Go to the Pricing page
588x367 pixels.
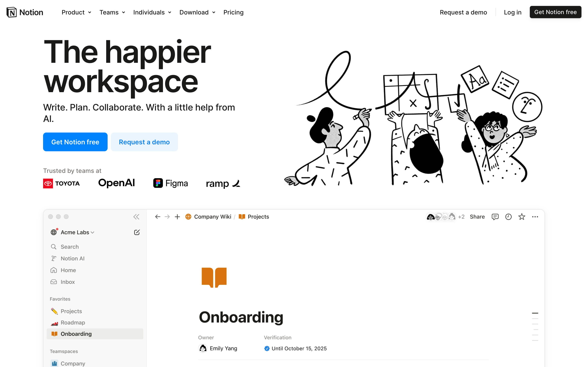233,12
